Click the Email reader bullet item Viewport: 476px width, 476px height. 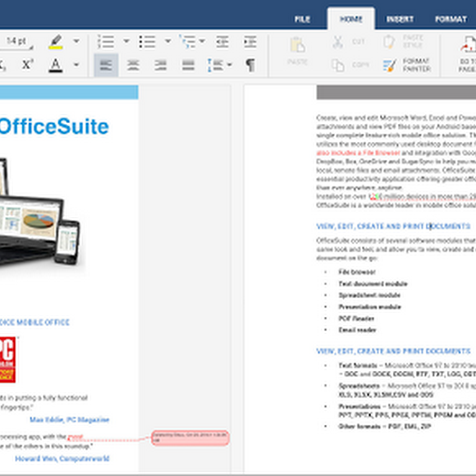click(358, 329)
